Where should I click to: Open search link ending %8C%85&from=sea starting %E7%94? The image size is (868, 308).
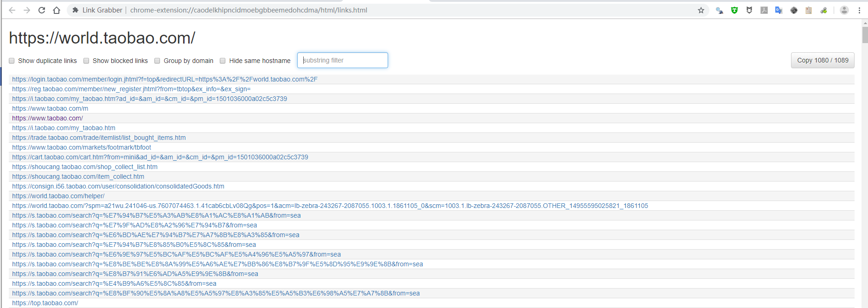point(134,245)
